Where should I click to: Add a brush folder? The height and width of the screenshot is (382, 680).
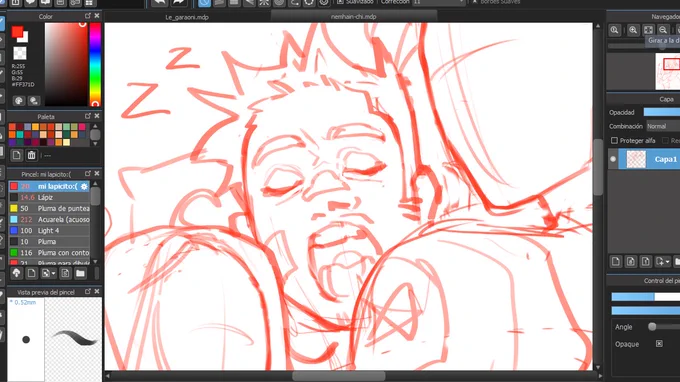pos(80,273)
